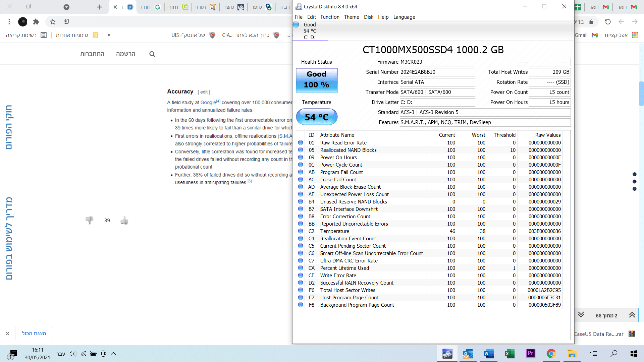Open Premiere Pro from the taskbar

point(530,353)
